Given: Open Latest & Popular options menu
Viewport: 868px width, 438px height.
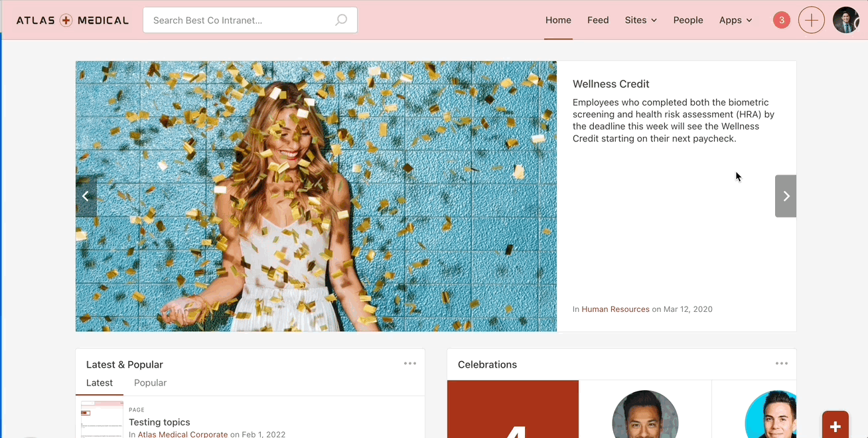Looking at the screenshot, I should (x=410, y=364).
